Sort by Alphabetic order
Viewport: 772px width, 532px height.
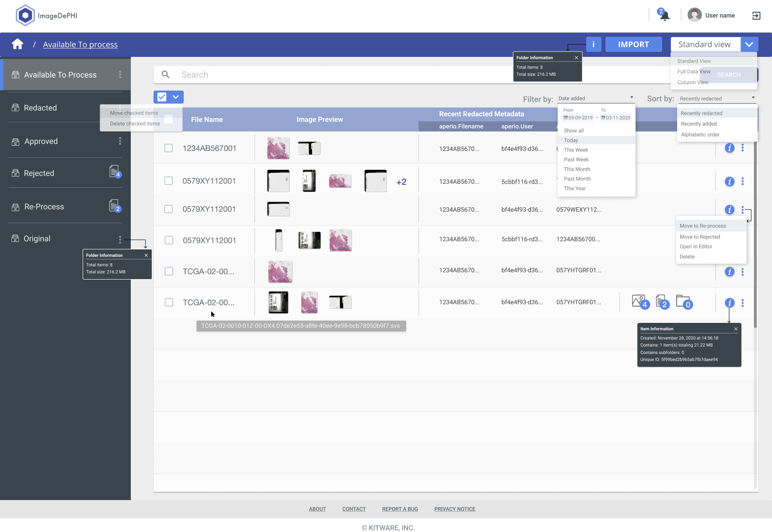click(700, 134)
